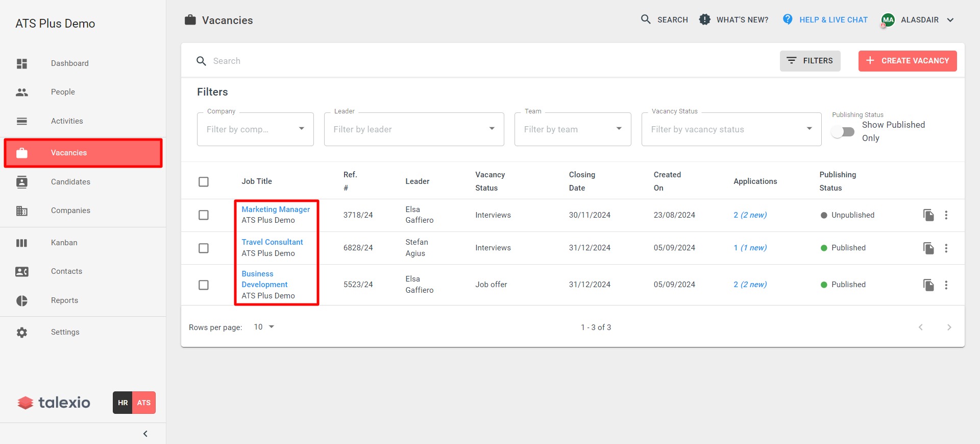Screen dimensions: 980x444
Task: Open Reports in the sidebar
Action: [x=64, y=300]
